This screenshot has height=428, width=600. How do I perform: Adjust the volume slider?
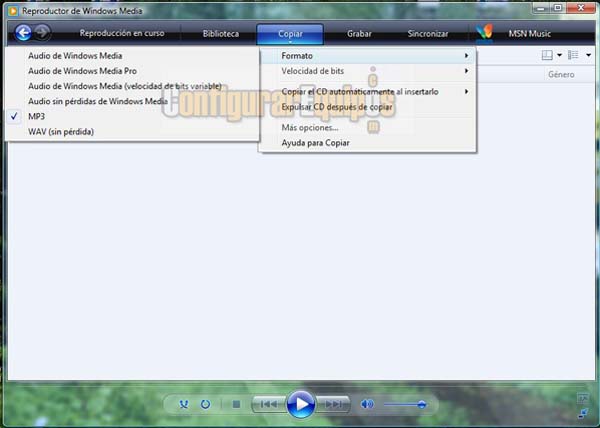pyautogui.click(x=406, y=404)
